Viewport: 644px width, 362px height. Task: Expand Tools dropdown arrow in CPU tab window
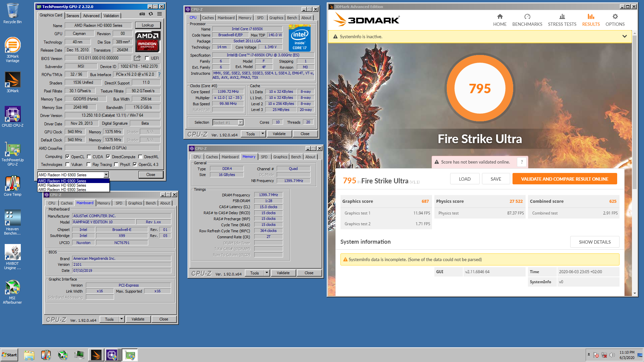(263, 134)
